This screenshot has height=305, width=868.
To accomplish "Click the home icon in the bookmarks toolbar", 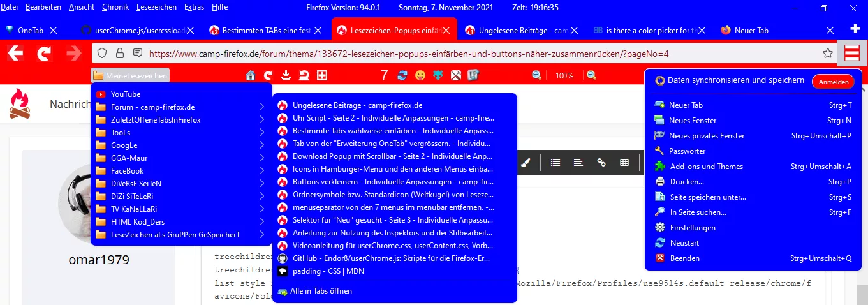I will pos(251,75).
